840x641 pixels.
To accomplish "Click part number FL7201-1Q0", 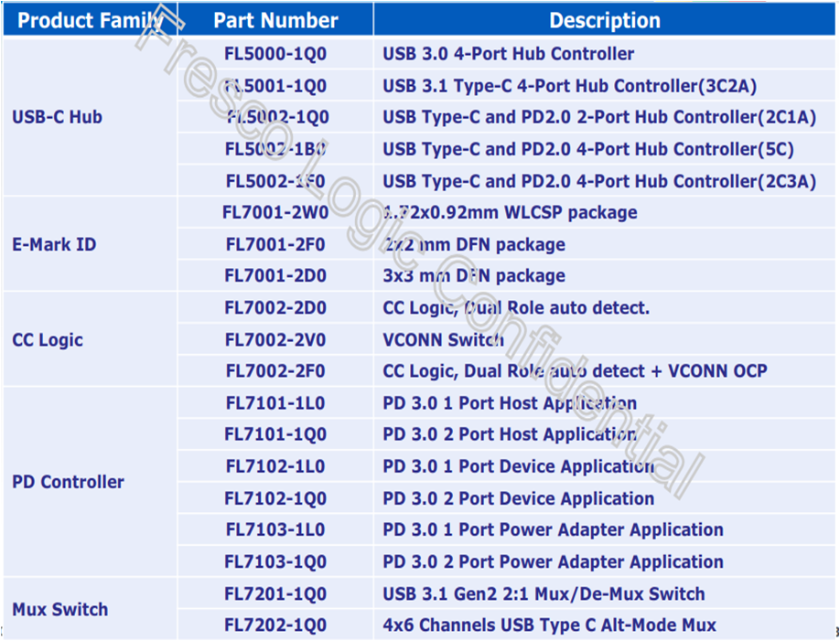I will [x=275, y=593].
